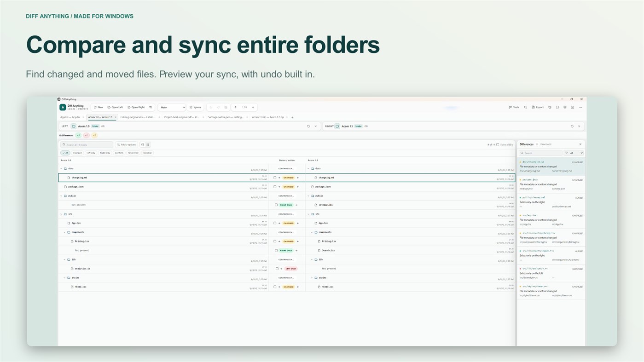Reload the left Acorn 1.0 folder
644x362 pixels.
pyautogui.click(x=308, y=126)
